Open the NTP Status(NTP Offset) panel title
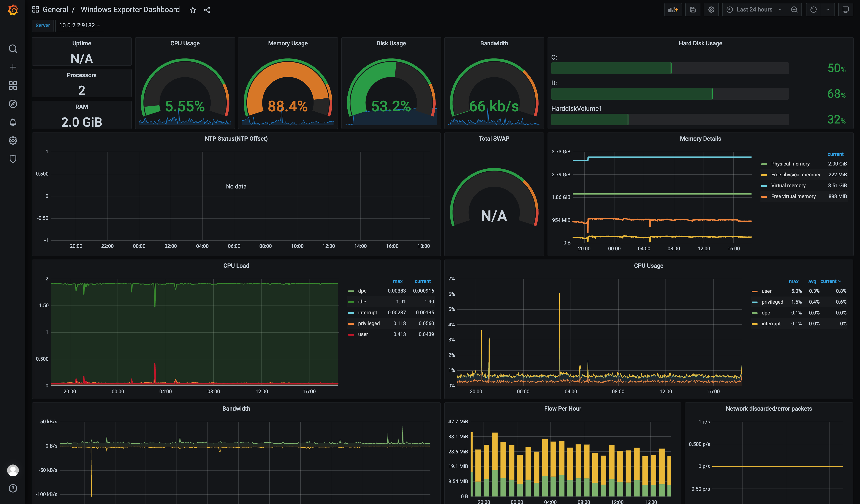The width and height of the screenshot is (860, 504). 236,139
